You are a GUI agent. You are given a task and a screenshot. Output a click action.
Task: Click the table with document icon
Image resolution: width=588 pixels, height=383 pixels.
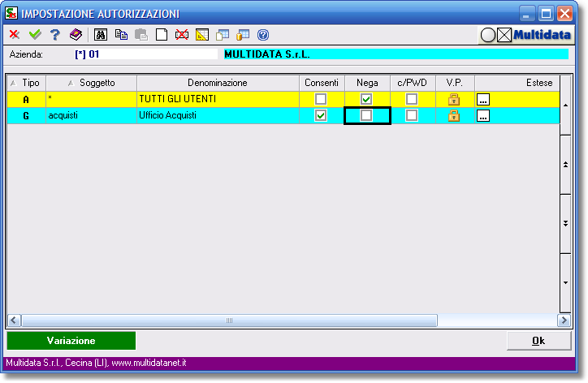223,35
